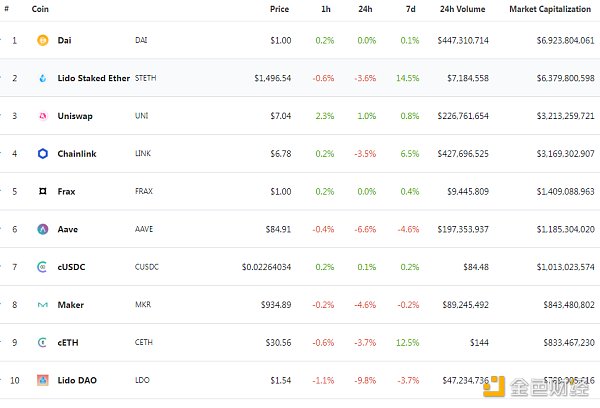This screenshot has width=600, height=408.
Task: Sort table by Price column header
Action: [280, 9]
